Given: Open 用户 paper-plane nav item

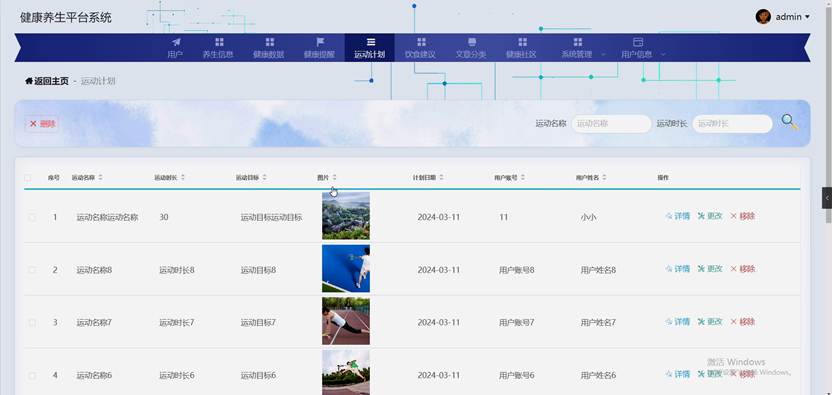Looking at the screenshot, I should click(175, 48).
